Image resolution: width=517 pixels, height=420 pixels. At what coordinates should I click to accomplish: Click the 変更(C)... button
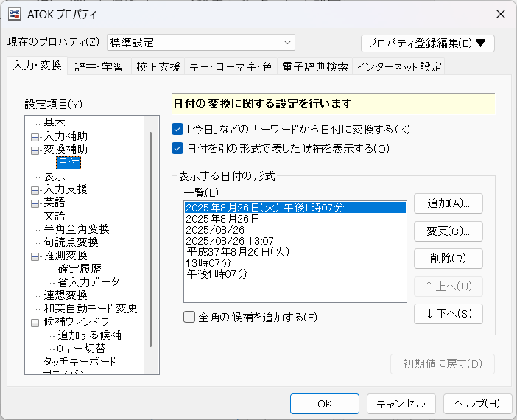[449, 231]
